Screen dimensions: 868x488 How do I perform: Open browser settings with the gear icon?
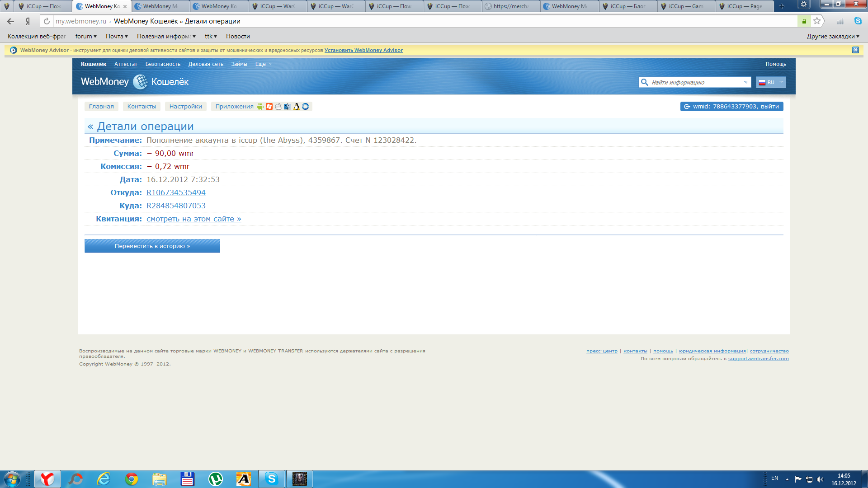click(x=803, y=5)
